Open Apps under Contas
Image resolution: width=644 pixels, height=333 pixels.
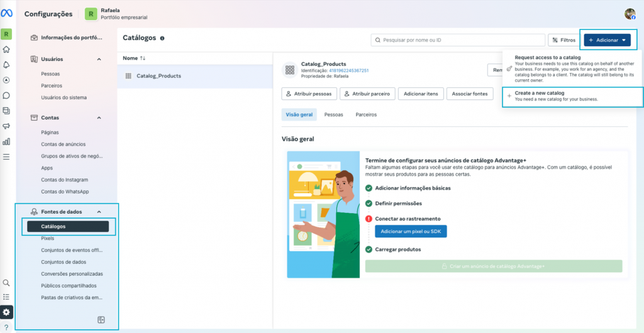tap(47, 168)
